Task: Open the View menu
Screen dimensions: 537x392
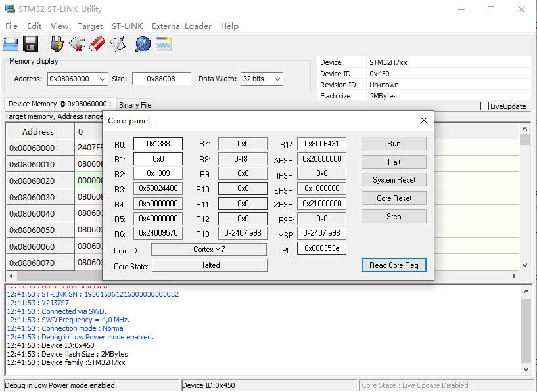Action: [x=59, y=26]
